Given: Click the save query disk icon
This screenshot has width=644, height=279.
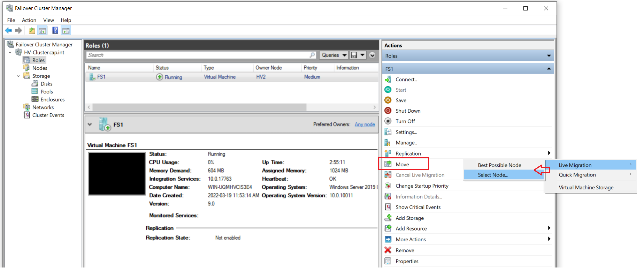Looking at the screenshot, I should (354, 55).
